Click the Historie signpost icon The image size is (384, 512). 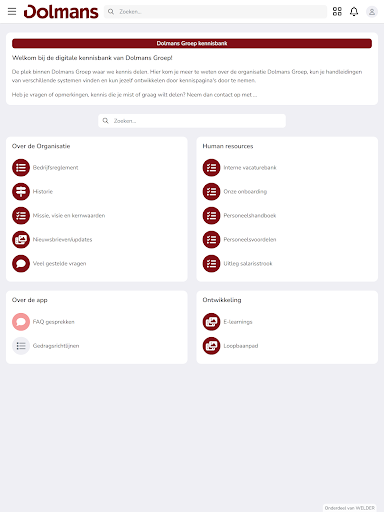(21, 191)
